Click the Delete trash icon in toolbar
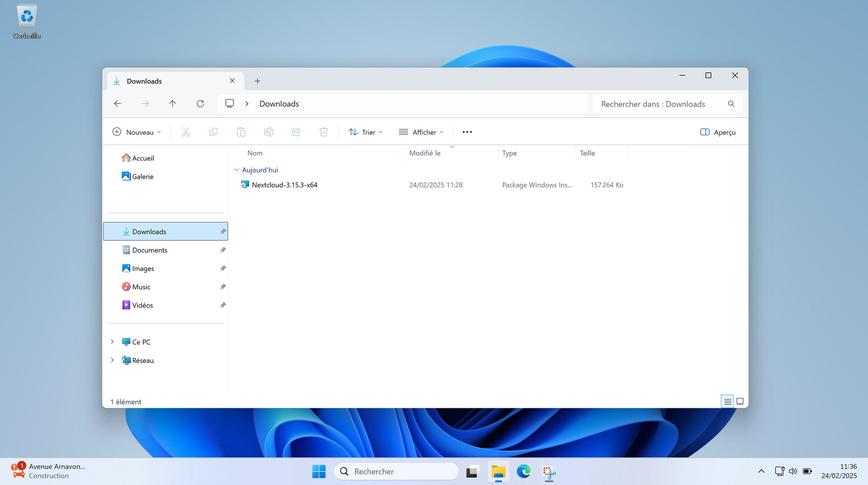 (324, 132)
